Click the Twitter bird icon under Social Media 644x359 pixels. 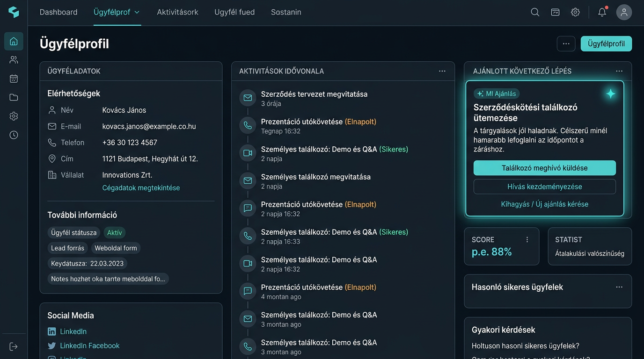click(52, 346)
